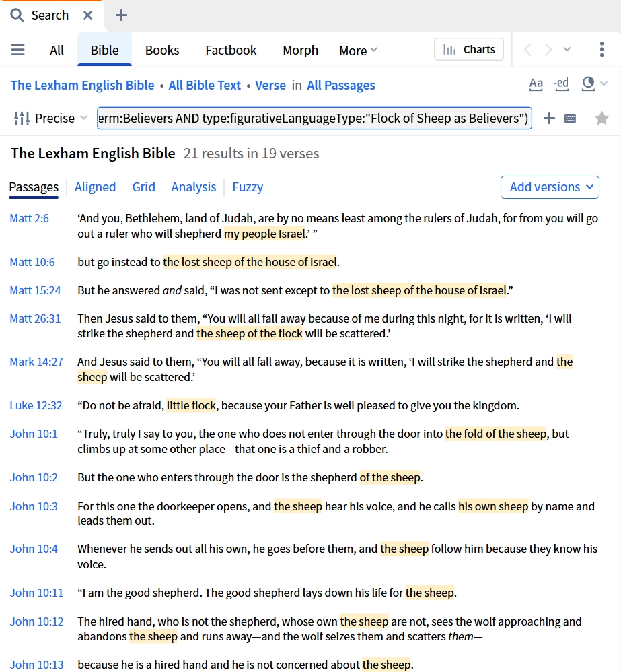The width and height of the screenshot is (621, 672).
Task: Open the John 10:2 reference
Action: click(34, 477)
